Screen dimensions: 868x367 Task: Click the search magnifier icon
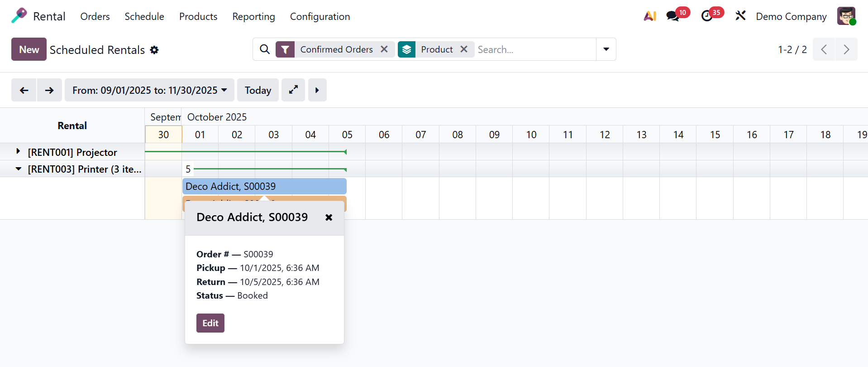click(x=265, y=49)
